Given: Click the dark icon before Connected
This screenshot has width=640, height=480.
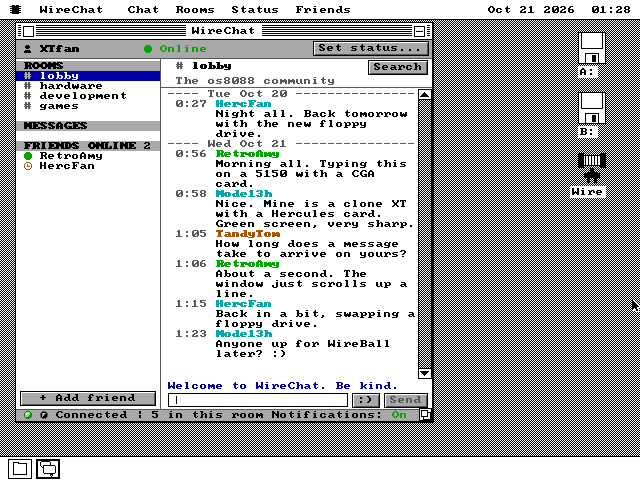Looking at the screenshot, I should [x=44, y=415].
